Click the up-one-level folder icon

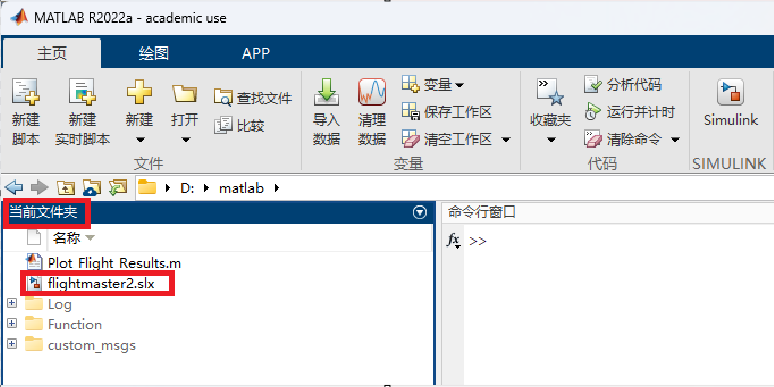point(66,188)
